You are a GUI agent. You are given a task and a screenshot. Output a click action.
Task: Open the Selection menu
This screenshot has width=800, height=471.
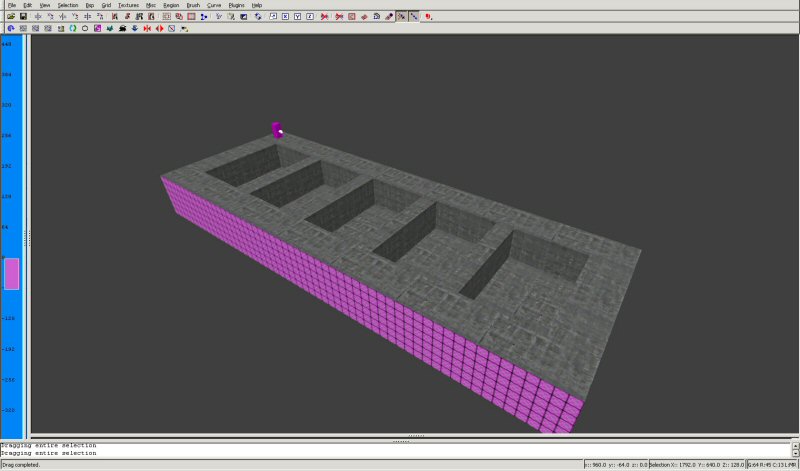click(67, 5)
